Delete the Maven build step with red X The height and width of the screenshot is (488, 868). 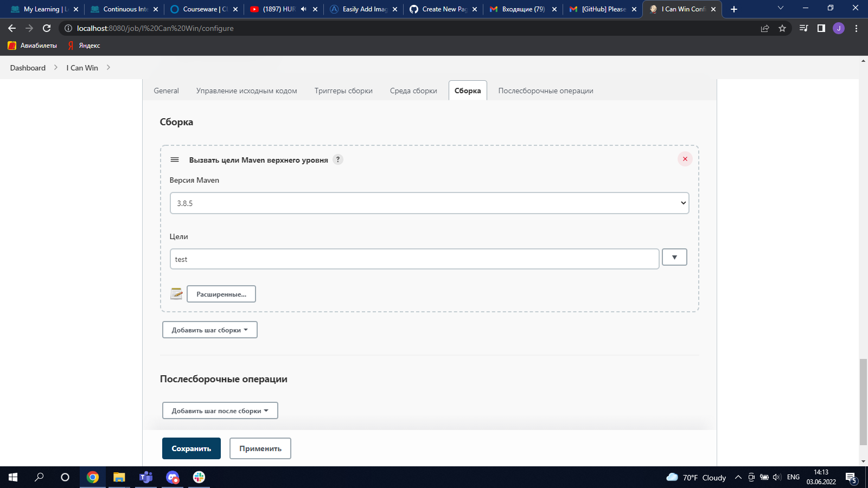pos(685,159)
